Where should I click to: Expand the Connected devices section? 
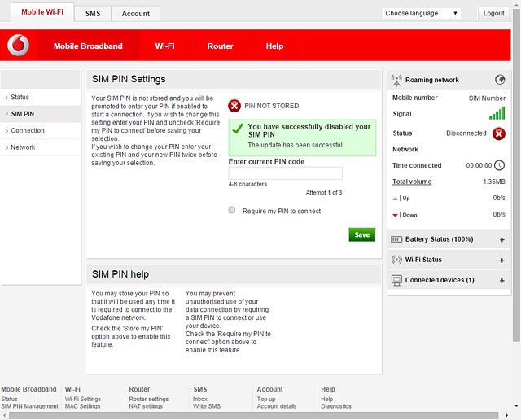[x=501, y=281]
